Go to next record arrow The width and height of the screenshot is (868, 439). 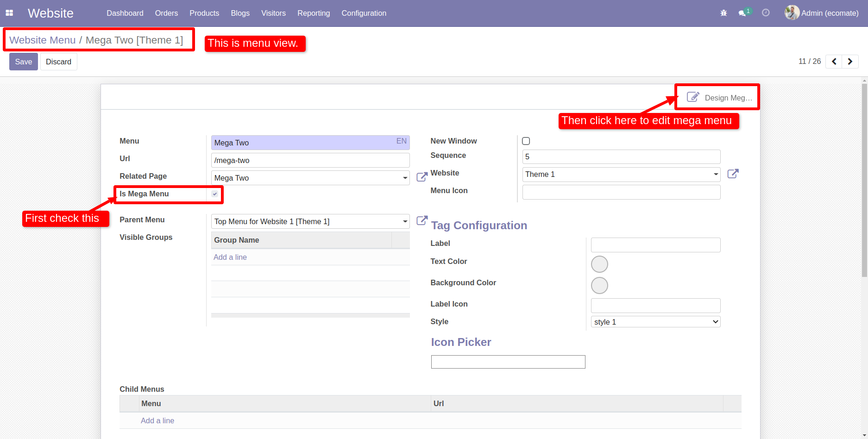(x=850, y=62)
